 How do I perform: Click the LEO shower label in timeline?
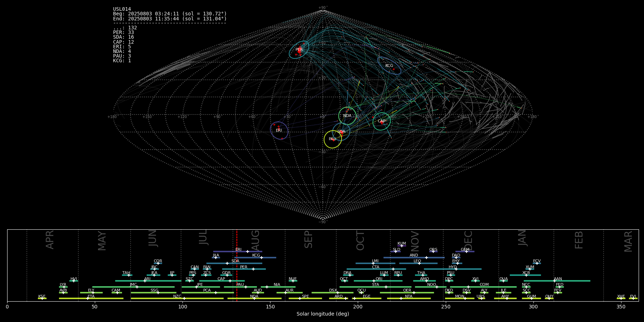coord(418,261)
